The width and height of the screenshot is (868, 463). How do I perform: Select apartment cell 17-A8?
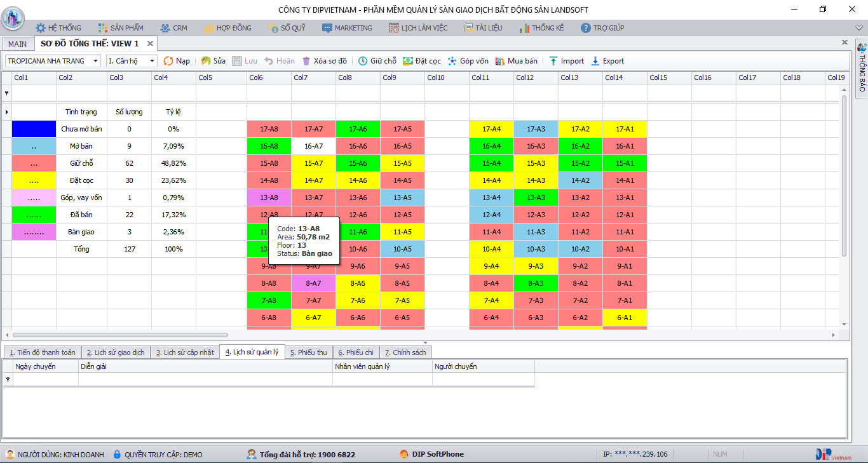pyautogui.click(x=269, y=129)
